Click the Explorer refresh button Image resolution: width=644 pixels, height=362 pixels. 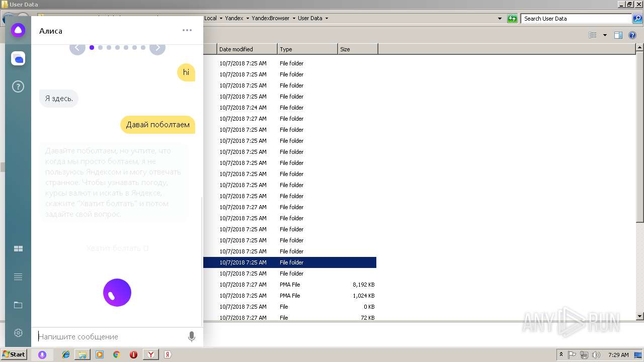tap(512, 19)
